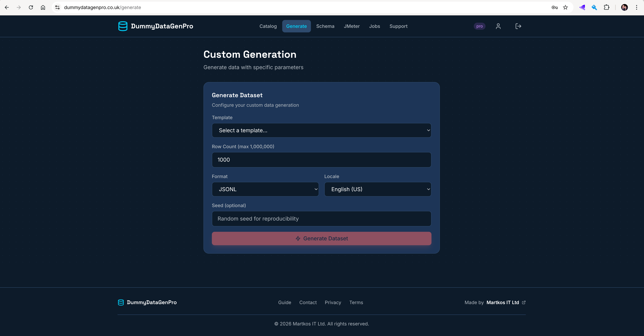This screenshot has width=644, height=336.
Task: Click the logout icon top right
Action: [x=518, y=26]
